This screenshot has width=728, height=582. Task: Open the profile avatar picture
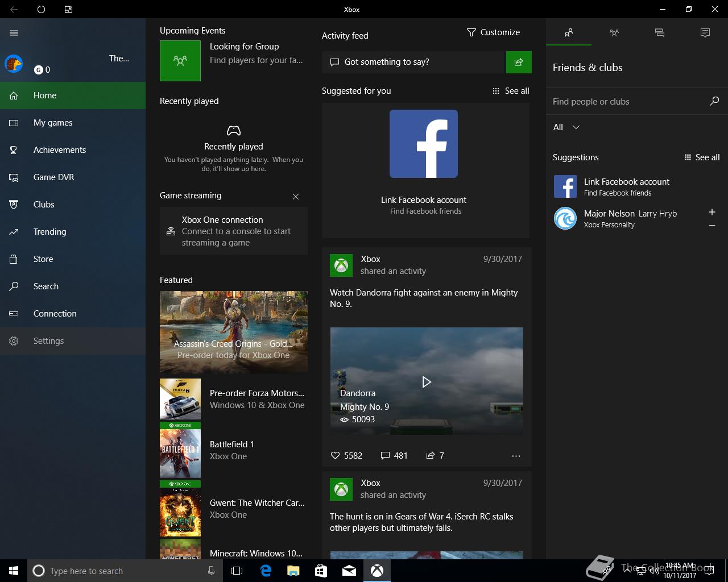coord(14,64)
